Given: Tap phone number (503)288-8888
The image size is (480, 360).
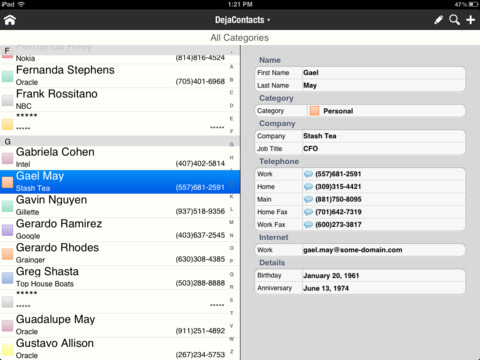Looking at the screenshot, I should [x=200, y=283].
